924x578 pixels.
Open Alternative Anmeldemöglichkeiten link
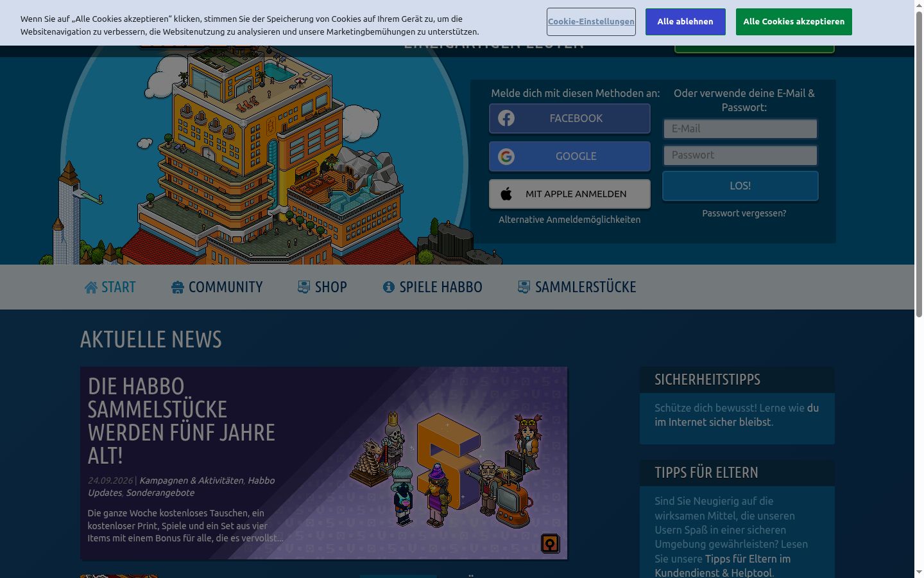[x=570, y=220]
